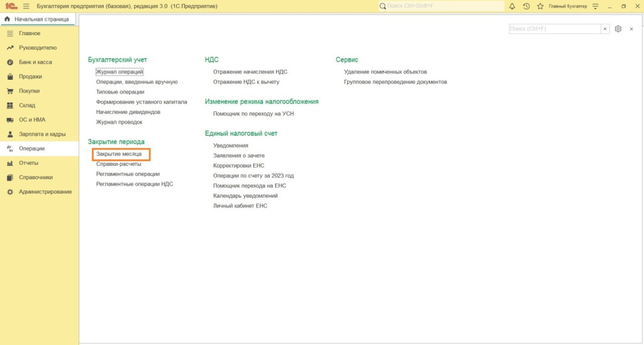The width and height of the screenshot is (644, 345).
Task: Switch to Начальная страница tab
Action: (38, 19)
